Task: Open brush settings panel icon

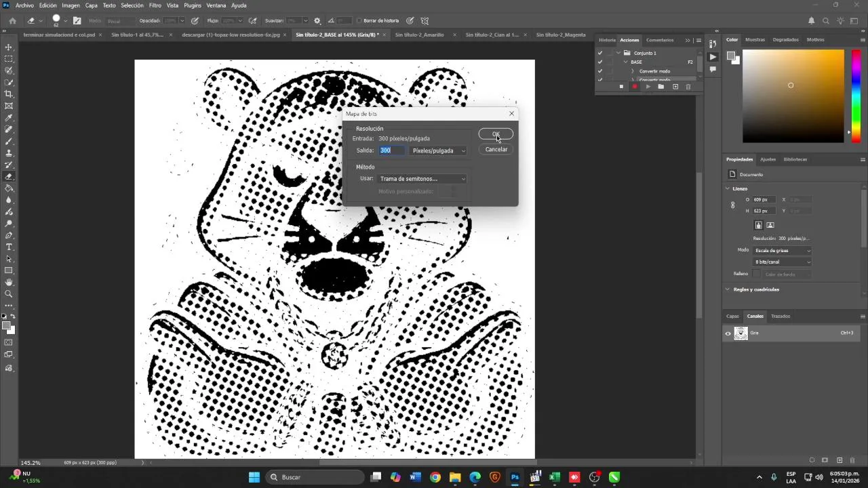Action: point(77,21)
